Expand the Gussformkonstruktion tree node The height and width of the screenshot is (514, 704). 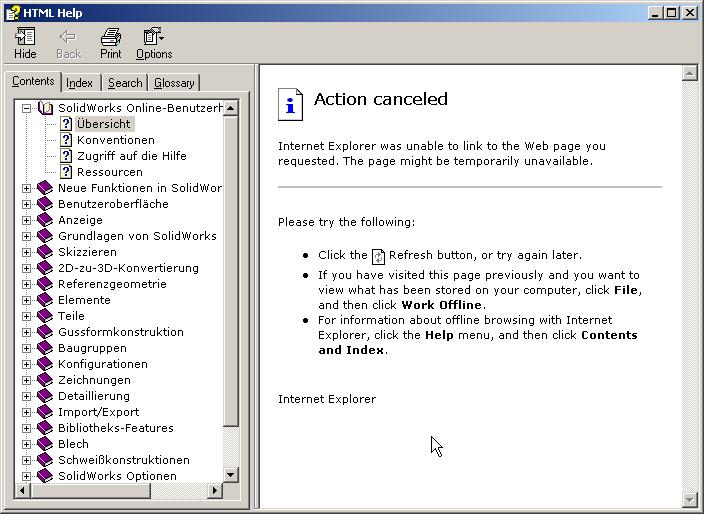pyautogui.click(x=26, y=332)
